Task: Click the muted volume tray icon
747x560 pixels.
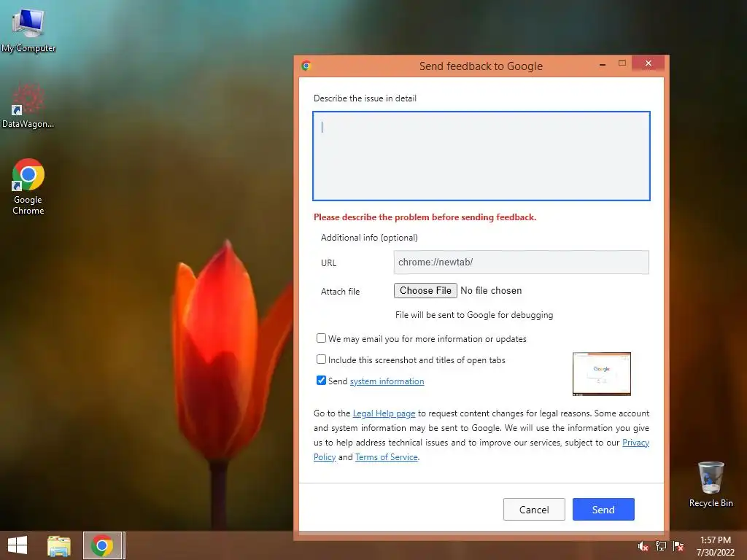Action: pyautogui.click(x=643, y=547)
